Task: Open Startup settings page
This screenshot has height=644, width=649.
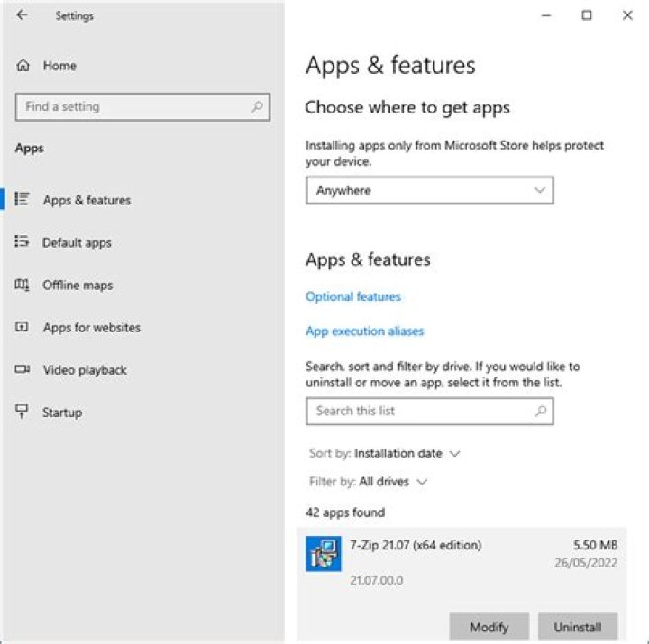Action: (x=62, y=413)
